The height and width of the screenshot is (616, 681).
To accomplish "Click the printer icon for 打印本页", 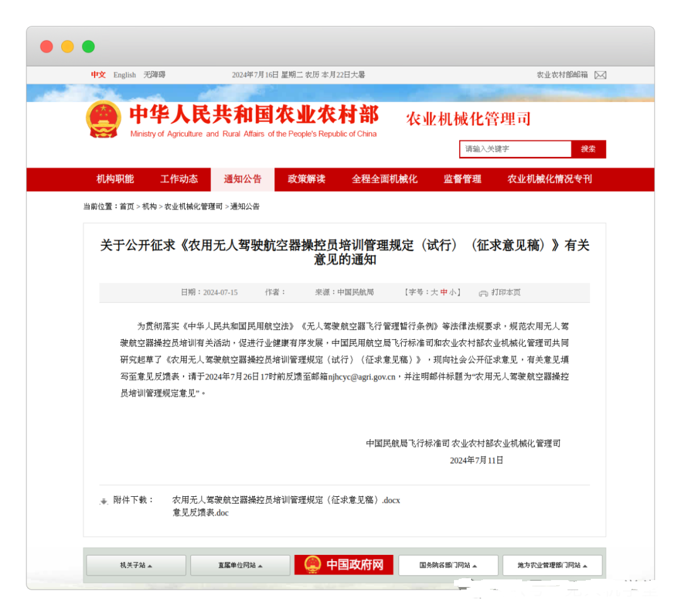I will coord(484,292).
